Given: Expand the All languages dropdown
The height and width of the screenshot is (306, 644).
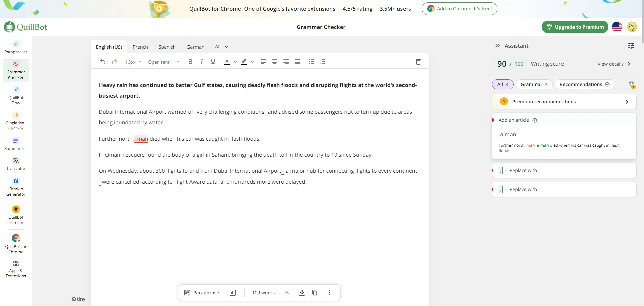Looking at the screenshot, I should click(x=221, y=47).
